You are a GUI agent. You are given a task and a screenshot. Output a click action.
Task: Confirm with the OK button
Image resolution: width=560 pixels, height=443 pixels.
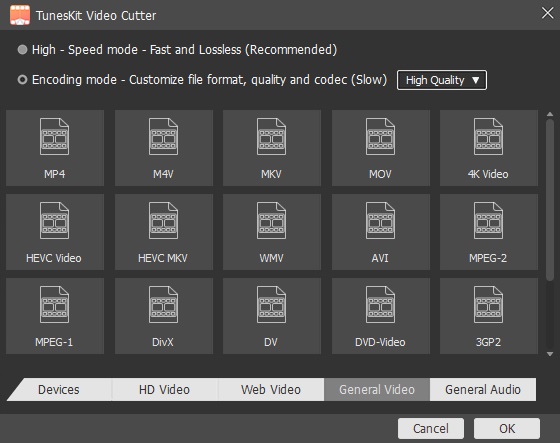[507, 428]
